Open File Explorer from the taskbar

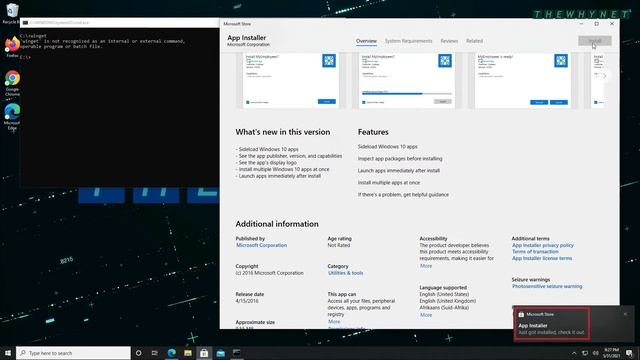188,353
